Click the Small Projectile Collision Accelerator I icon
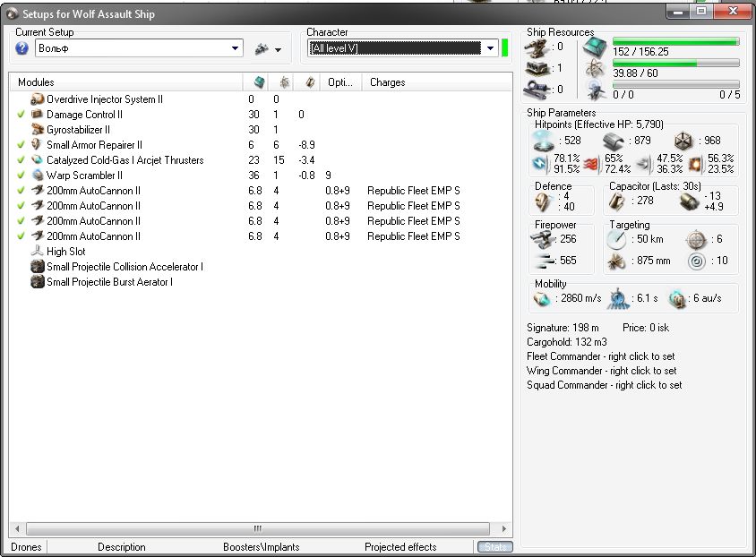 pyautogui.click(x=37, y=267)
